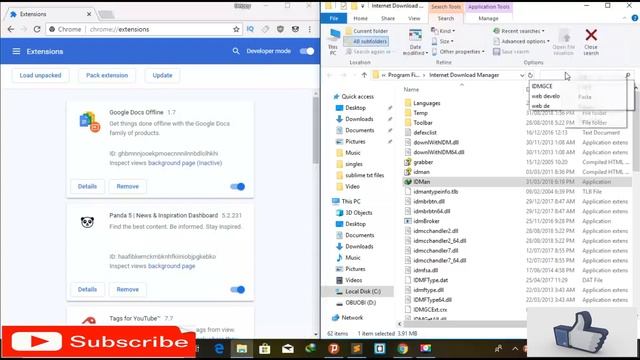This screenshot has width=640, height=360.
Task: Reload the Chrome extensions page
Action: [x=37, y=29]
